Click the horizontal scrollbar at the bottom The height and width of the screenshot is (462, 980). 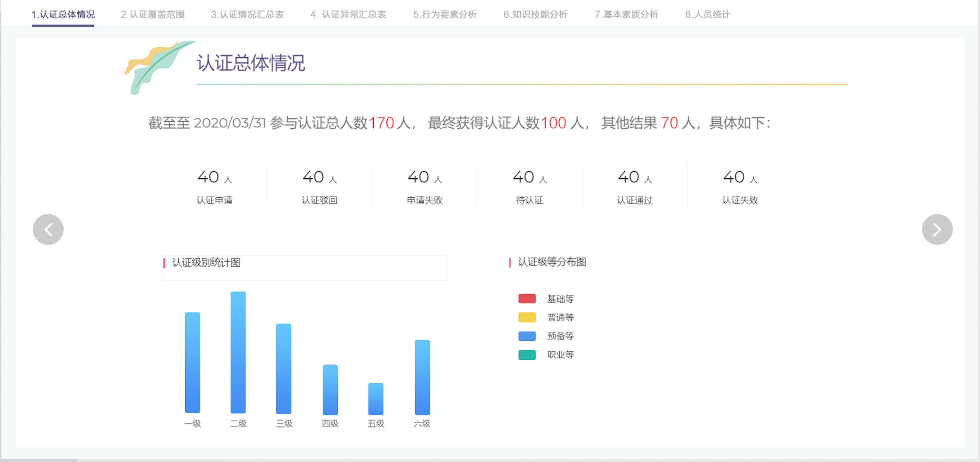pos(39,460)
